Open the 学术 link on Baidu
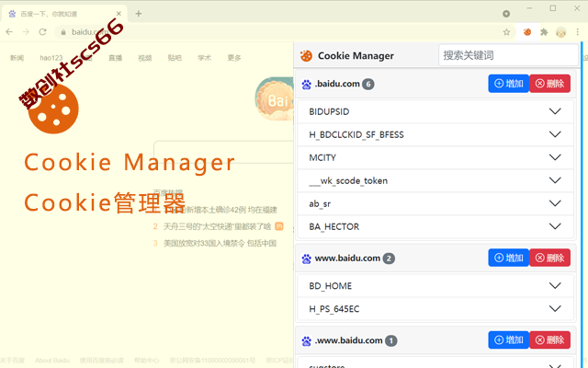This screenshot has height=368, width=588. click(x=204, y=58)
